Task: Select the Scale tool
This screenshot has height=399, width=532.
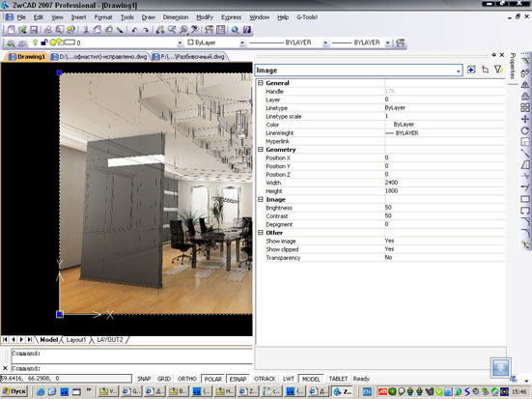Action: [x=525, y=142]
